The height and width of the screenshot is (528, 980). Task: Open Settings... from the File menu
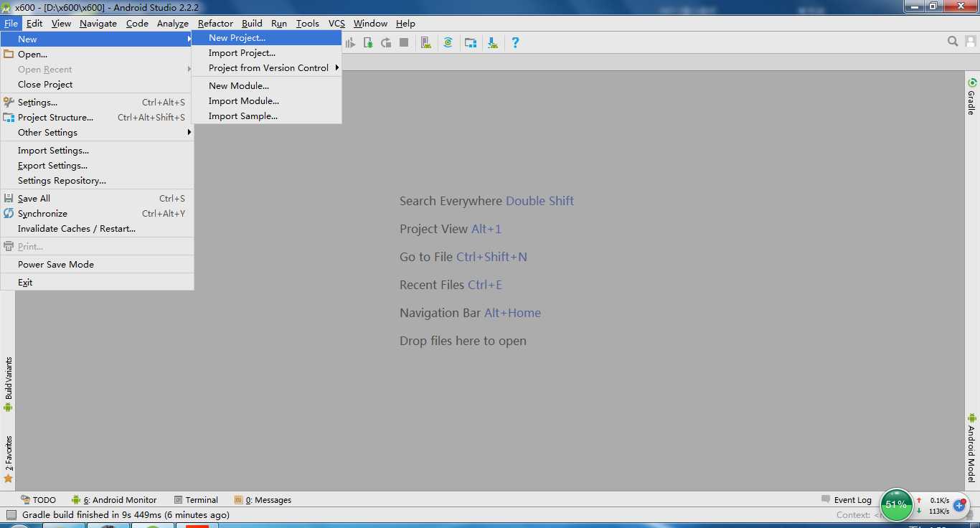click(x=97, y=103)
